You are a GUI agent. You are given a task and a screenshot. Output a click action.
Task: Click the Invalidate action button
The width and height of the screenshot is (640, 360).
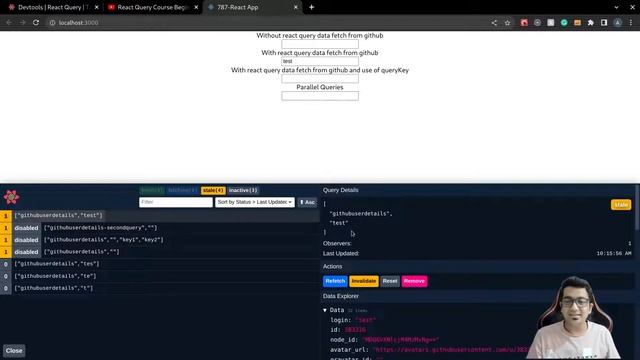(x=364, y=281)
